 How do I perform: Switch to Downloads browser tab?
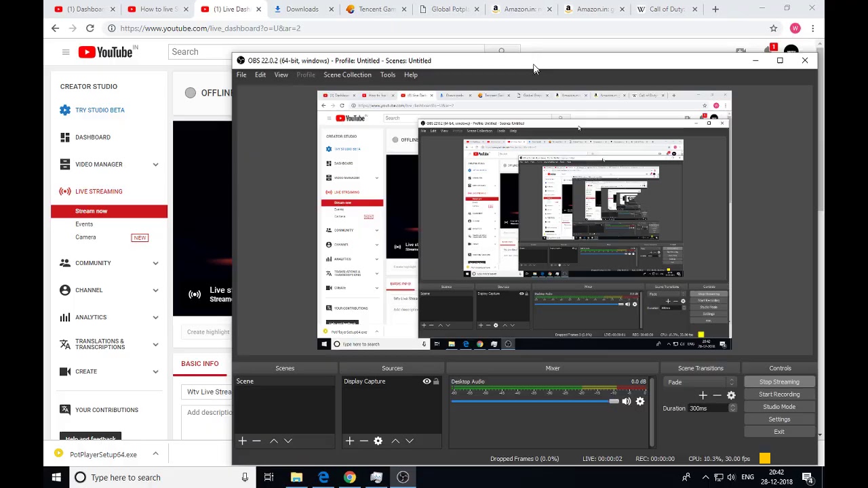point(302,9)
